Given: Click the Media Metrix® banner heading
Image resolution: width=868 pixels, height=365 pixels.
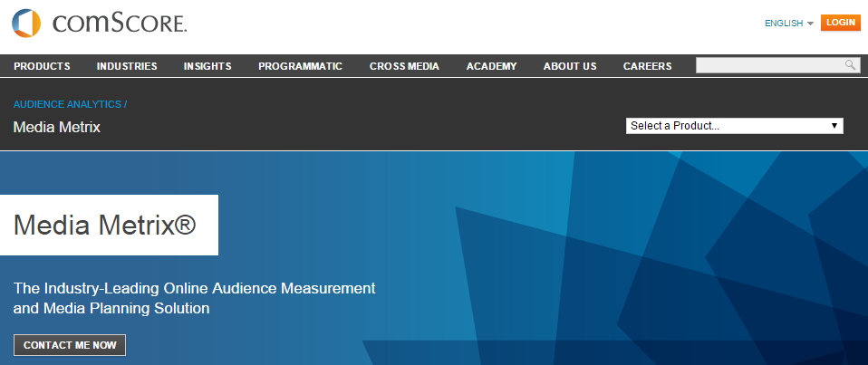Looking at the screenshot, I should pos(104,226).
